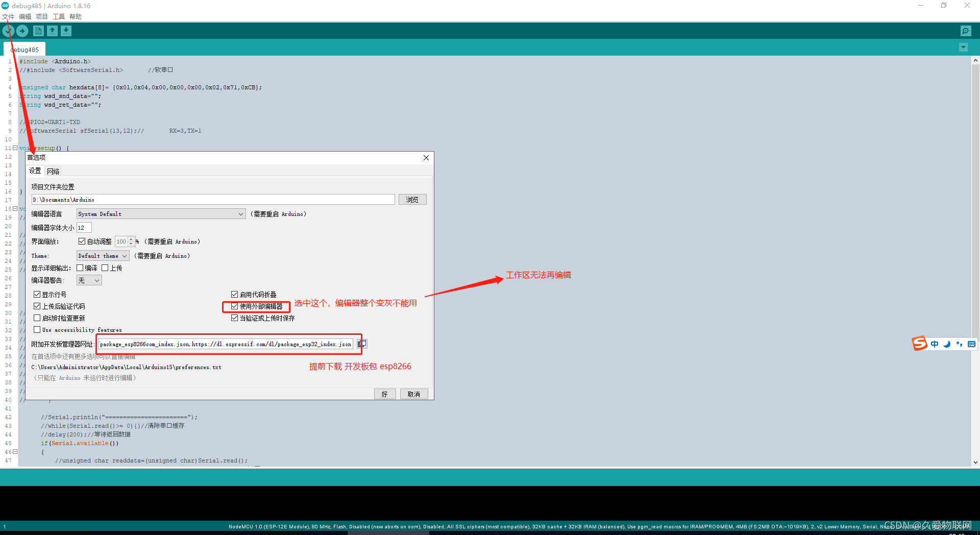Click the line with if(Serial.available())
The image size is (980, 535).
click(80, 443)
